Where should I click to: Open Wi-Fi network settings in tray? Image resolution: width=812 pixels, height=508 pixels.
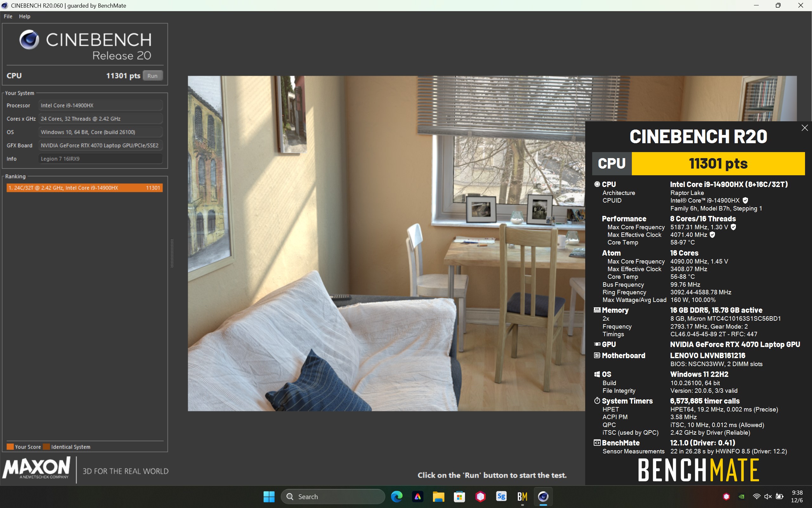click(x=756, y=496)
